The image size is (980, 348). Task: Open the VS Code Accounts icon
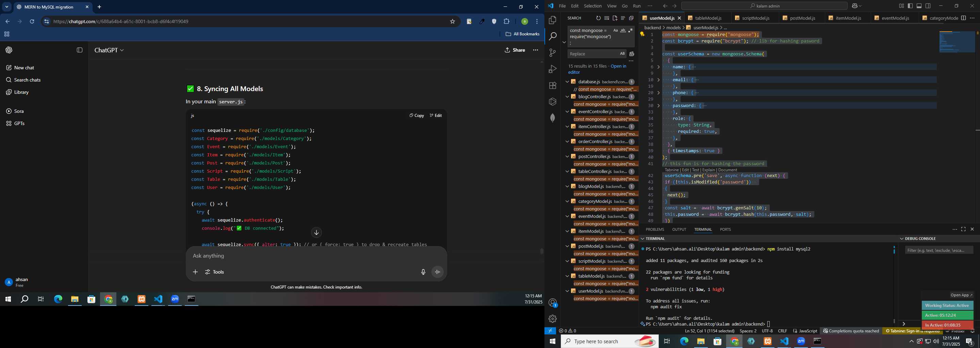click(x=552, y=303)
